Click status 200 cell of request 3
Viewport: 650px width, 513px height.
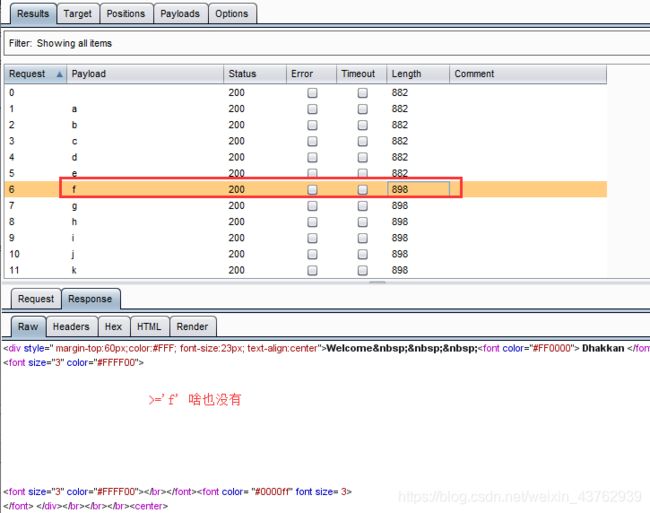(x=236, y=141)
